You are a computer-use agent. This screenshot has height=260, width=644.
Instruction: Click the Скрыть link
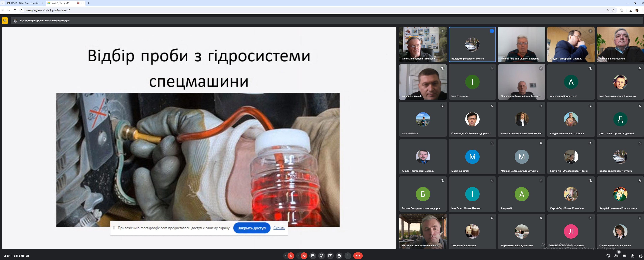point(279,228)
